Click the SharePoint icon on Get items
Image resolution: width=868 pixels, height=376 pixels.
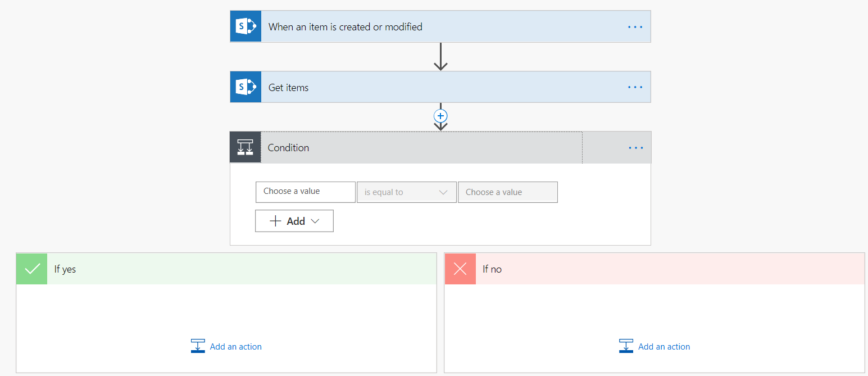point(245,87)
